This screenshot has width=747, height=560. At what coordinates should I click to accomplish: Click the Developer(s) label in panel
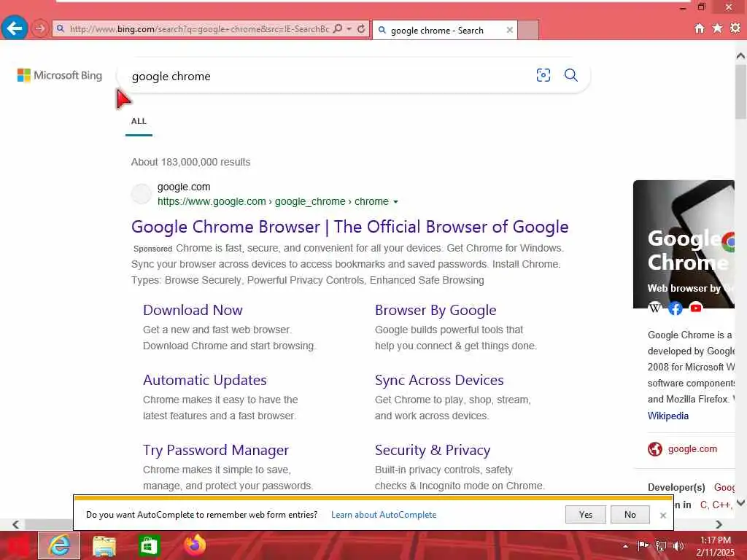(x=676, y=488)
